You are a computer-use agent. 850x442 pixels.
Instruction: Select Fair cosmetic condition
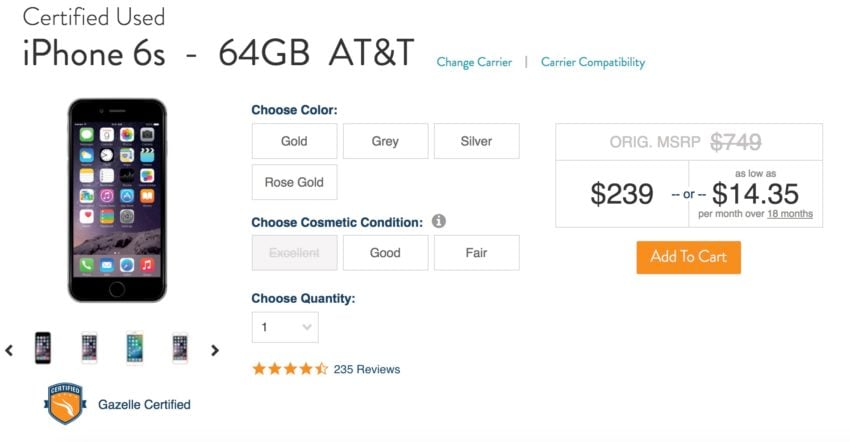tap(476, 253)
